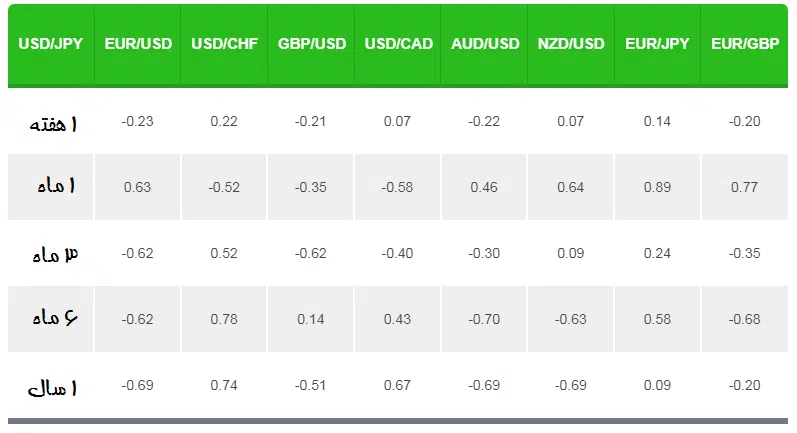The height and width of the screenshot is (433, 797).
Task: Select the ۱ هفته row label
Action: [x=53, y=124]
